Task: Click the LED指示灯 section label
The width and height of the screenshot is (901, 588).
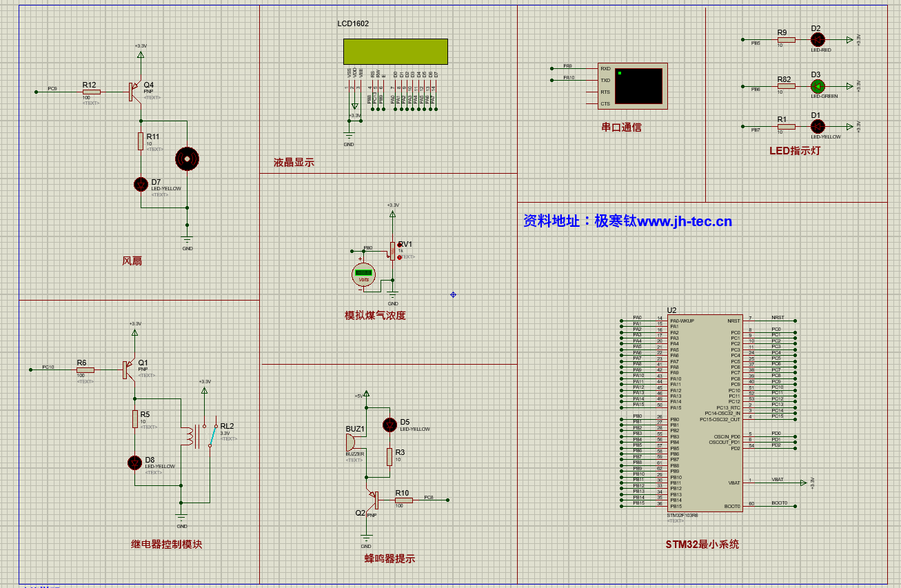Action: (795, 151)
